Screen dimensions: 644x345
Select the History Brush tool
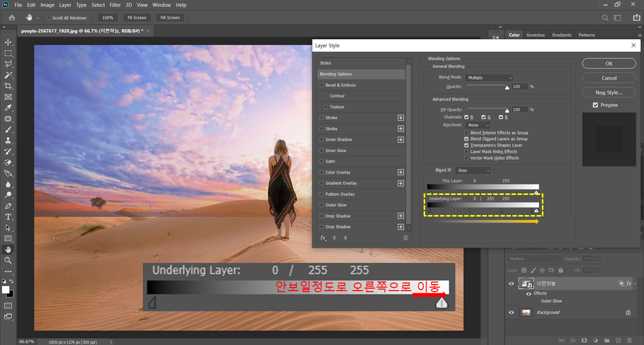coord(8,152)
